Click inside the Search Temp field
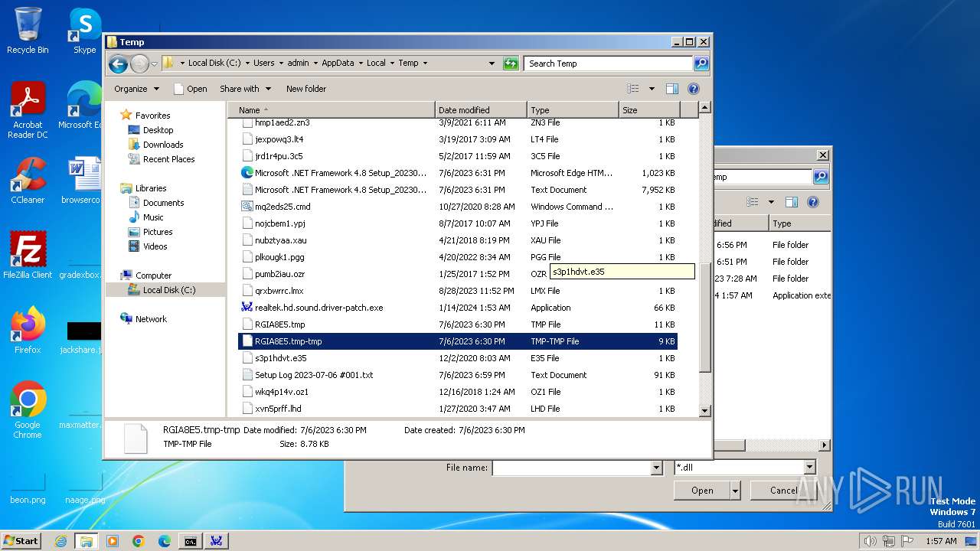This screenshot has height=551, width=980. [x=609, y=64]
